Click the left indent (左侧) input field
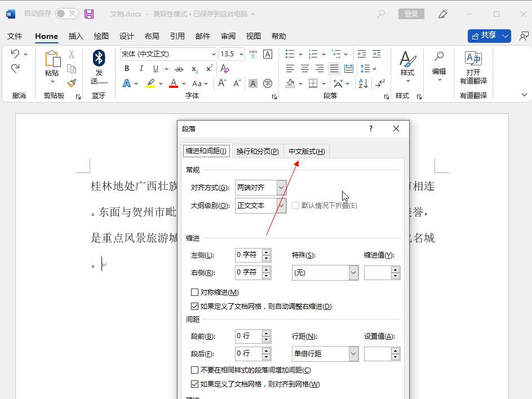 coord(249,255)
